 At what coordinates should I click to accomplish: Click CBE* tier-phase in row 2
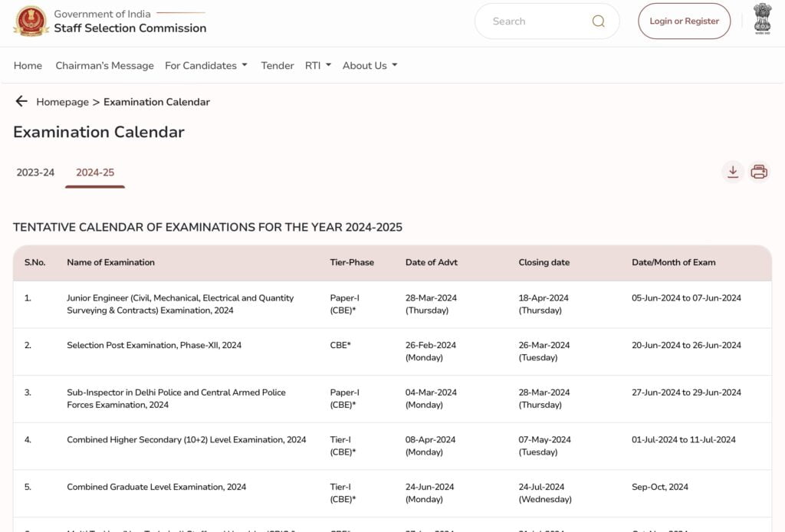pyautogui.click(x=340, y=345)
